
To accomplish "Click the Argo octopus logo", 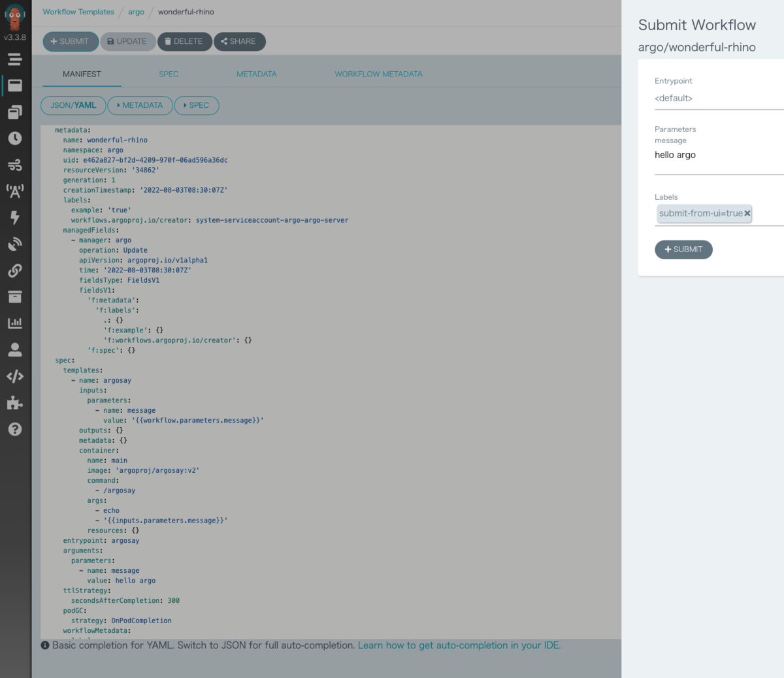I will (15, 16).
